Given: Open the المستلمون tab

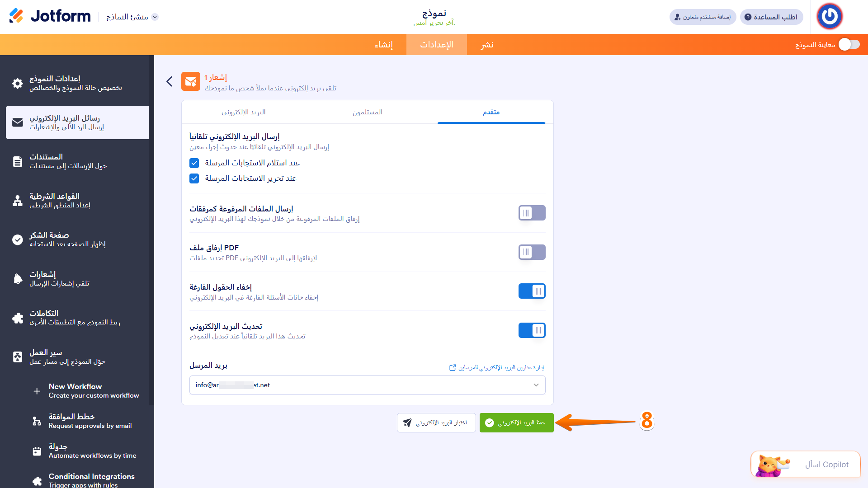Looking at the screenshot, I should [367, 112].
